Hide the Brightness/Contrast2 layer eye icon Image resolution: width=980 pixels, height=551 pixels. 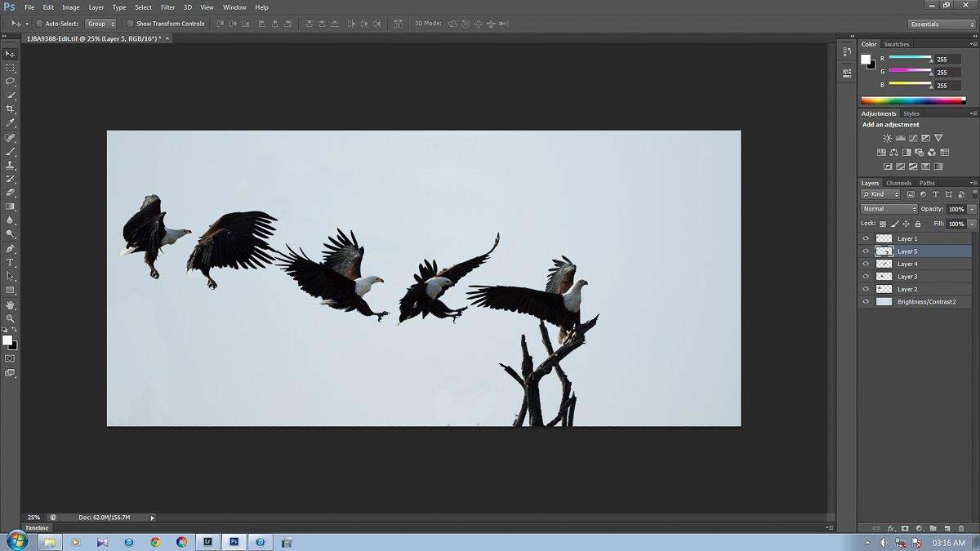(x=866, y=302)
